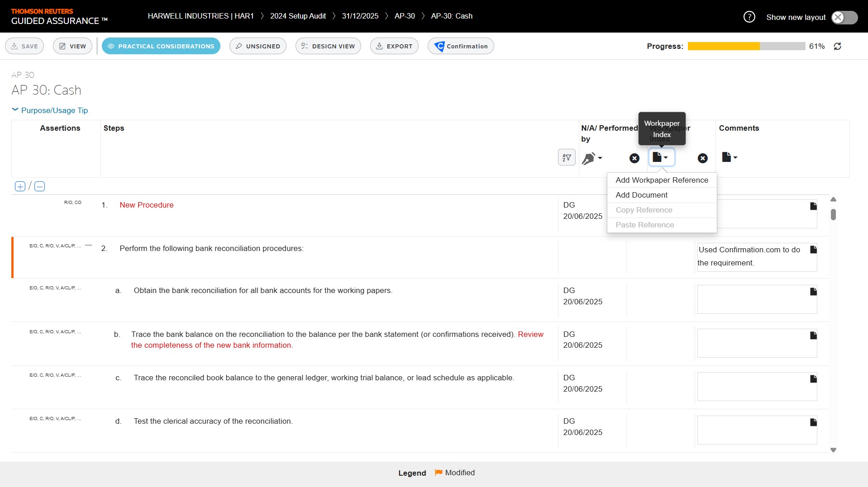Toggle the Practical Considerations button
This screenshot has height=487, width=868.
click(x=161, y=46)
